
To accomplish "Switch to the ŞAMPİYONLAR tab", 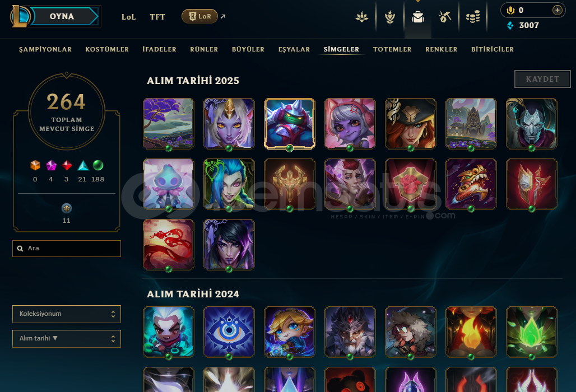I will tap(45, 49).
